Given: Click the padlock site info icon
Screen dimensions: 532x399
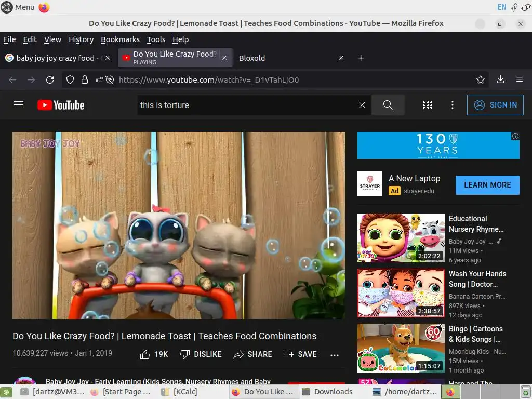Looking at the screenshot, I should [85, 79].
